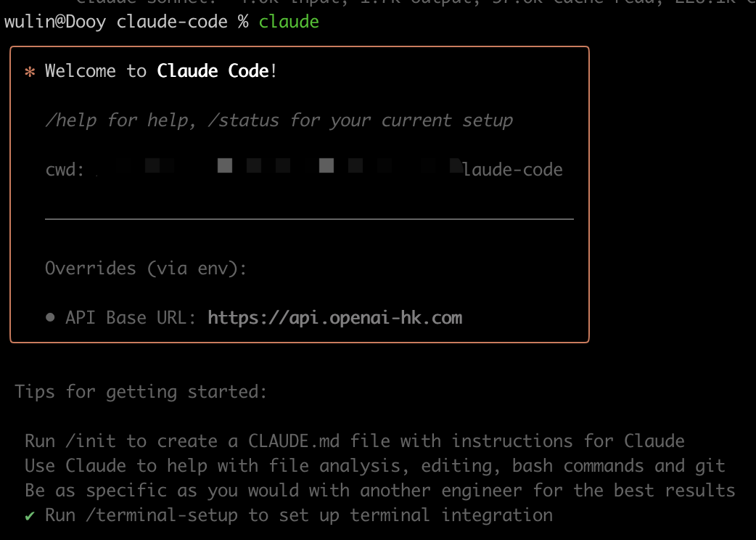Click the cwd: label
This screenshot has height=540, width=756.
tap(65, 170)
